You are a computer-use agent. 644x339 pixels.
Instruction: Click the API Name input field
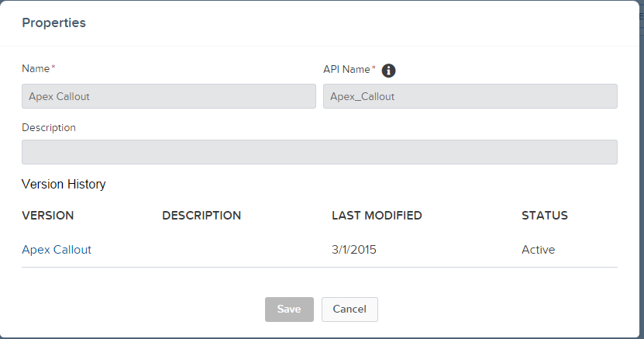(470, 96)
